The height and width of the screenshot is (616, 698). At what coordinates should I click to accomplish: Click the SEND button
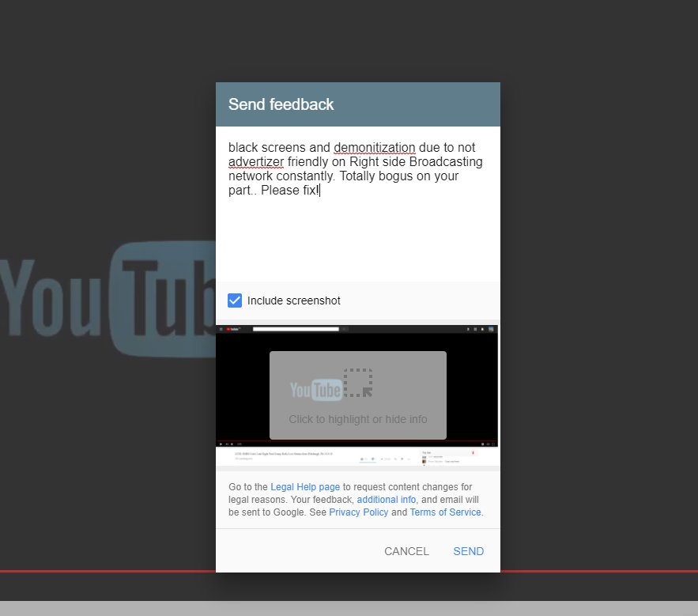click(x=468, y=551)
